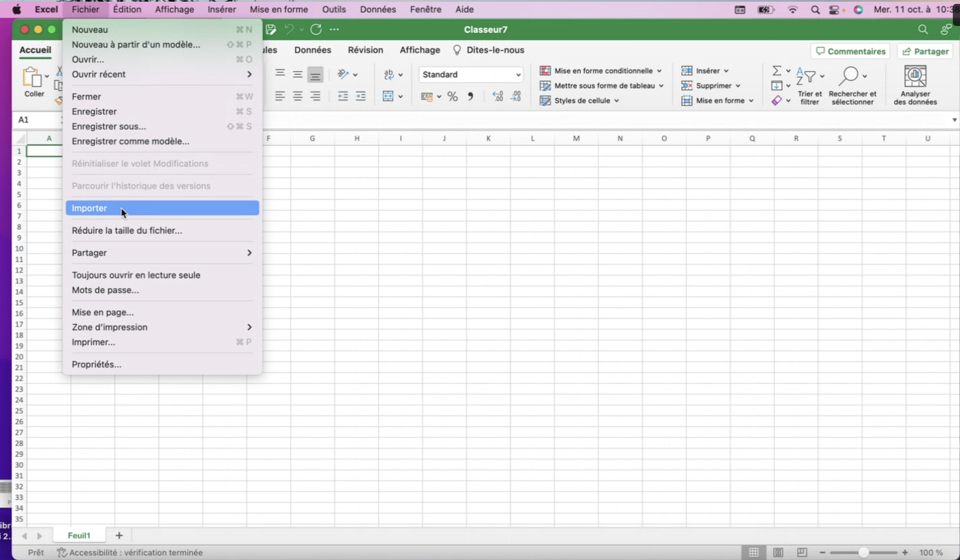Viewport: 960px width, 560px height.
Task: Align text to top icon
Action: [x=280, y=74]
